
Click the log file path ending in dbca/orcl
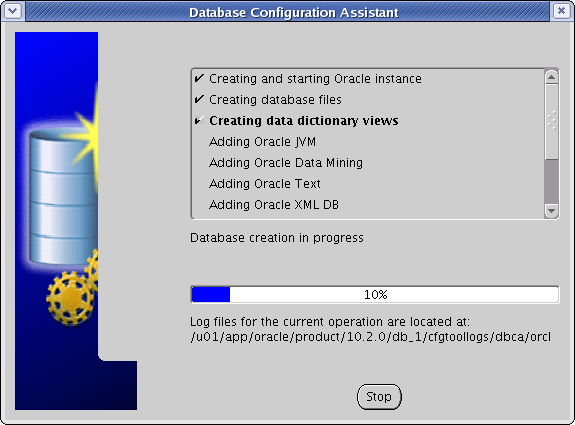click(x=370, y=337)
